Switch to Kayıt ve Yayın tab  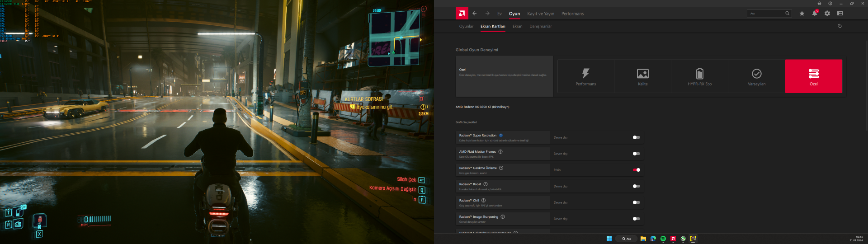pos(541,14)
